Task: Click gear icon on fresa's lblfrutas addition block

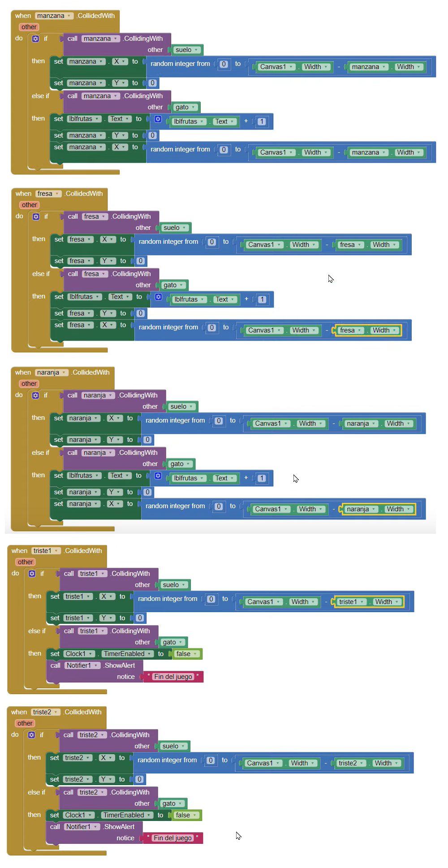Action: point(159,297)
